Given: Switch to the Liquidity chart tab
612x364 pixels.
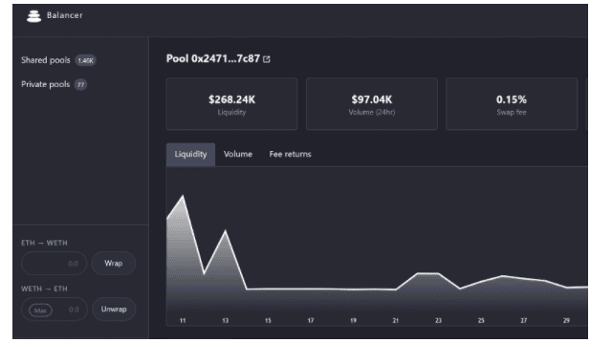Looking at the screenshot, I should coord(190,154).
